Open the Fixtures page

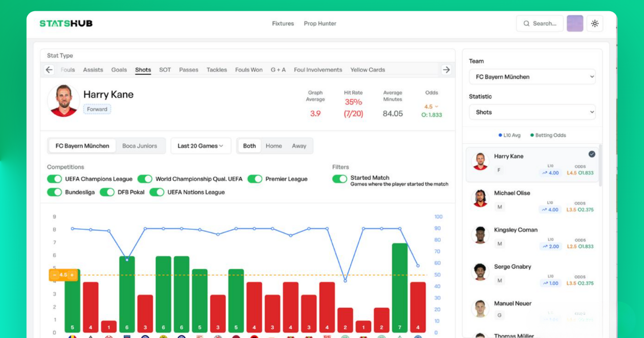tap(283, 24)
